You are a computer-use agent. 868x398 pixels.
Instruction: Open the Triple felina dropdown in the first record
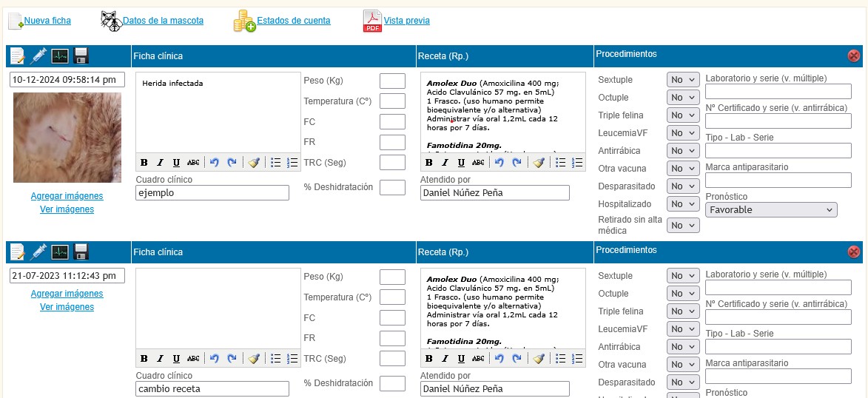[683, 115]
